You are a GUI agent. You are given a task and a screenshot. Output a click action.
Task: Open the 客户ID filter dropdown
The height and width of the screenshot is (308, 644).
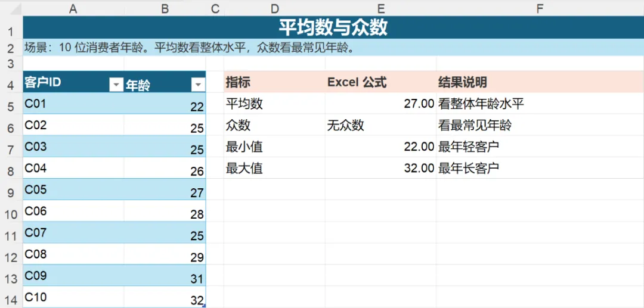116,85
